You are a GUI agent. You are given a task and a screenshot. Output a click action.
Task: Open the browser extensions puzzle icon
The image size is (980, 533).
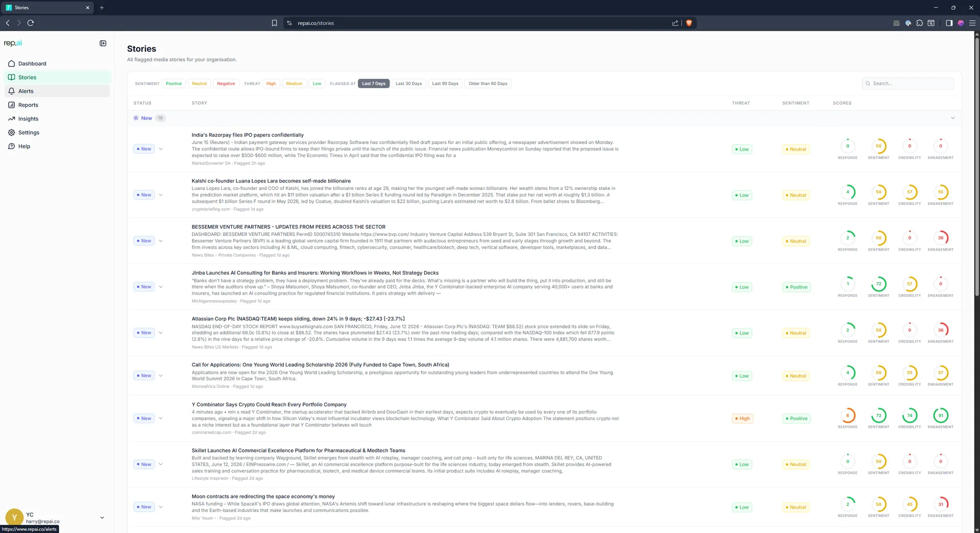919,23
